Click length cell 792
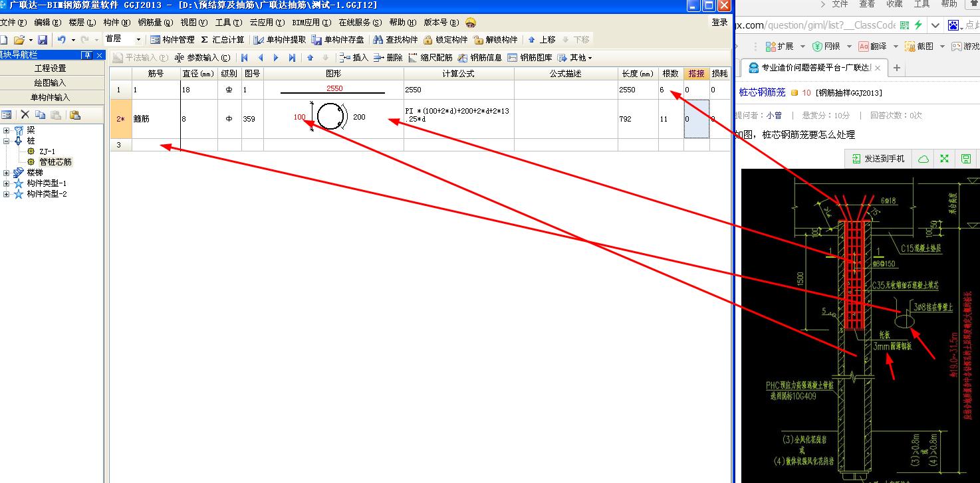Screen dimensions: 980x483 pyautogui.click(x=638, y=119)
